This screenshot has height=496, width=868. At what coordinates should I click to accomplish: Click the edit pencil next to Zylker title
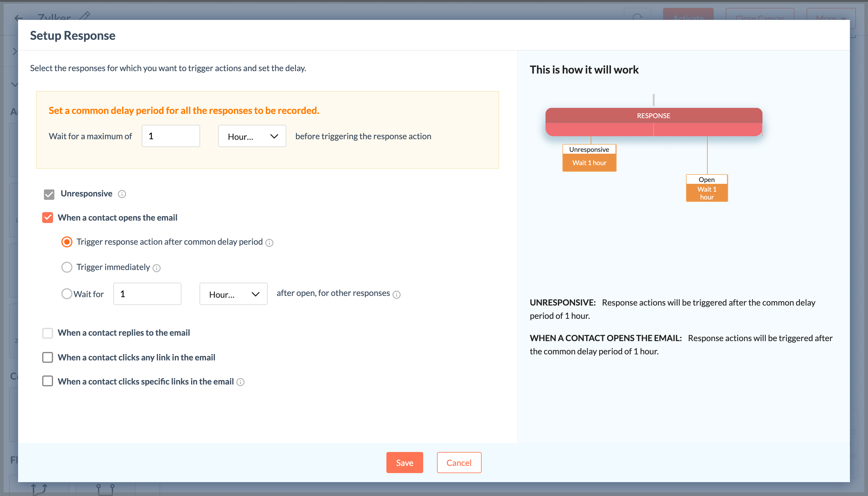(84, 16)
